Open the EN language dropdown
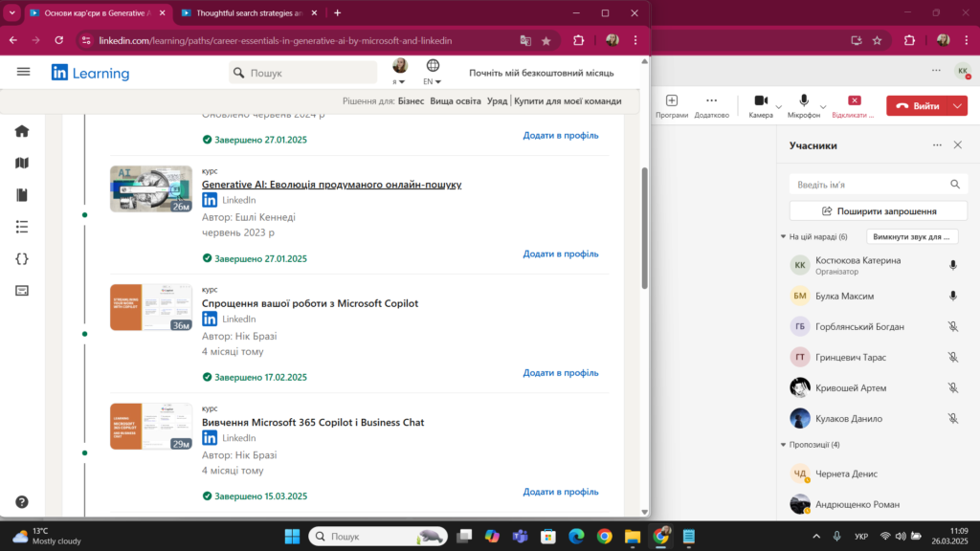This screenshot has height=551, width=980. (x=432, y=72)
